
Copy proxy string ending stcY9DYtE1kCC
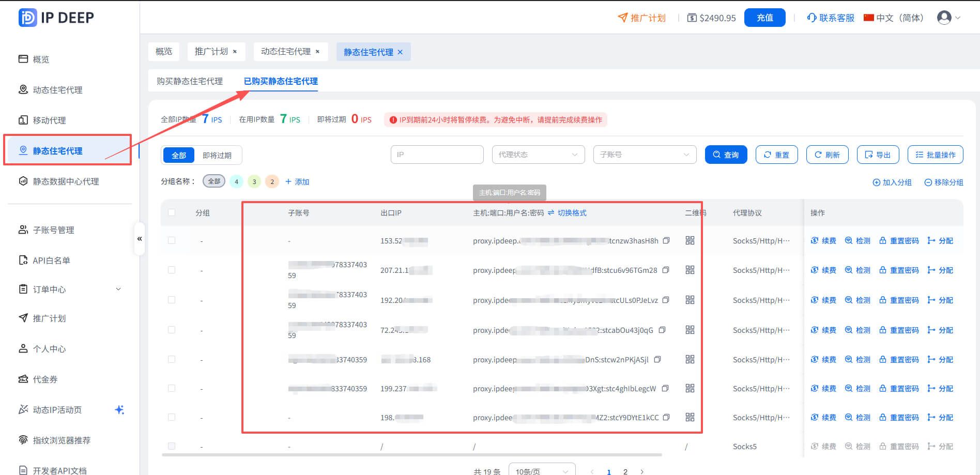click(666, 417)
